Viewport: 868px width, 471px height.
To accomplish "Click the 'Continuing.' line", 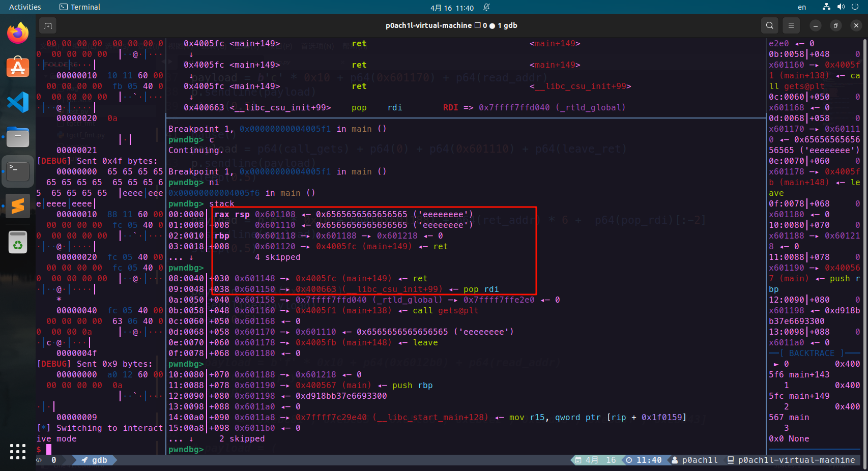I will point(196,150).
